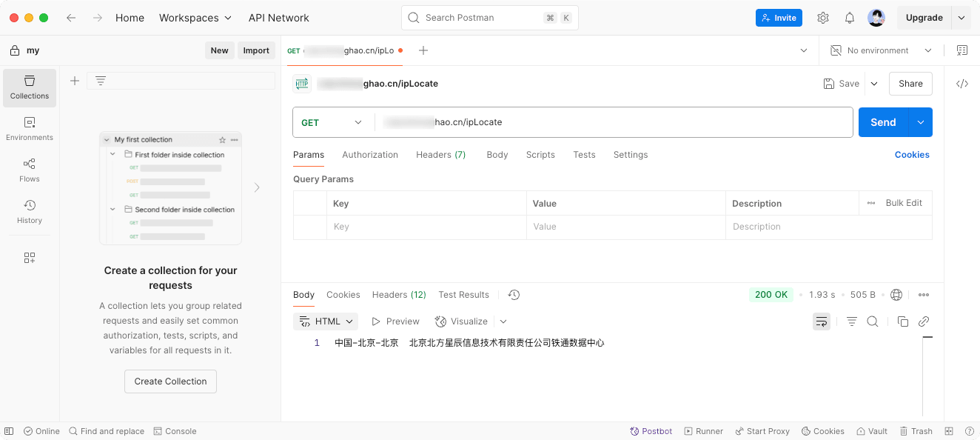Switch to the Authorization tab
The height and width of the screenshot is (440, 980).
[x=370, y=155]
